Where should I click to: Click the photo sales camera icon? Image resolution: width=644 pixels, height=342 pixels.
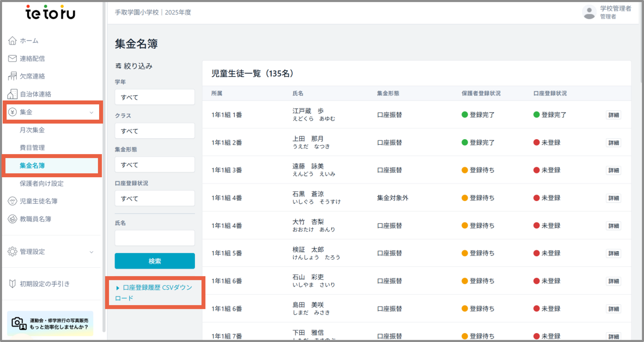(x=19, y=324)
